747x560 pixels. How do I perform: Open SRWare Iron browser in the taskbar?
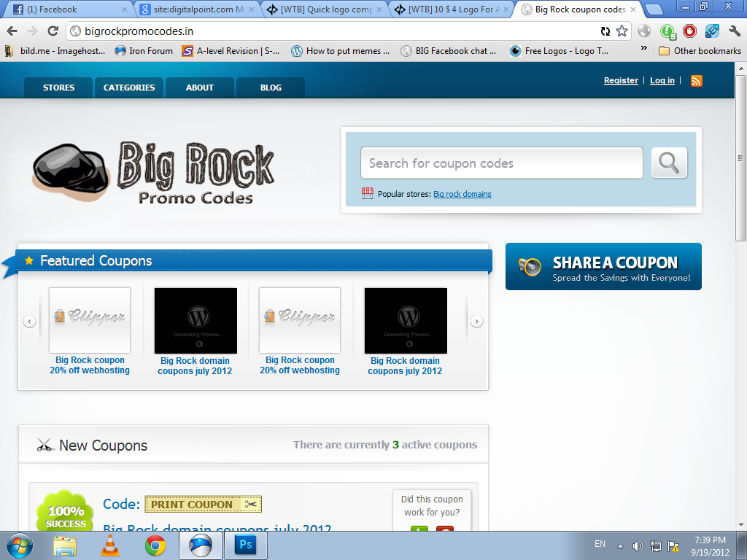point(200,545)
